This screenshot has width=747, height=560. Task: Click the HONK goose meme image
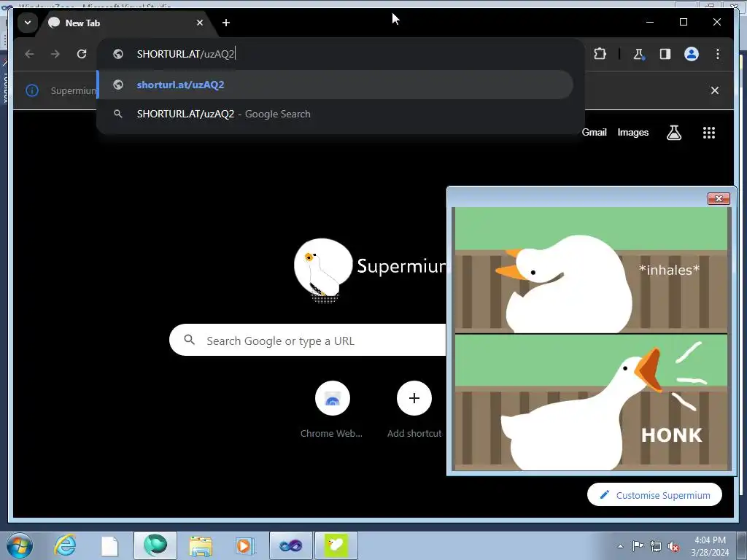pyautogui.click(x=591, y=338)
